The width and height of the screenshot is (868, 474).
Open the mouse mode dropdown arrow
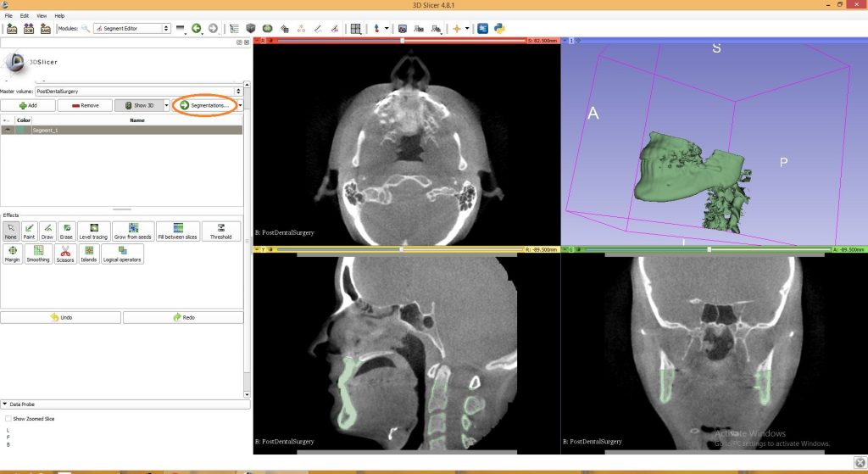[x=387, y=28]
